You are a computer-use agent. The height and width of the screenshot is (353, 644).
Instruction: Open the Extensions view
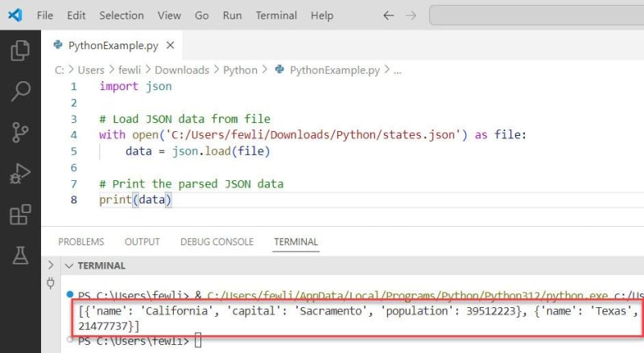(x=20, y=214)
